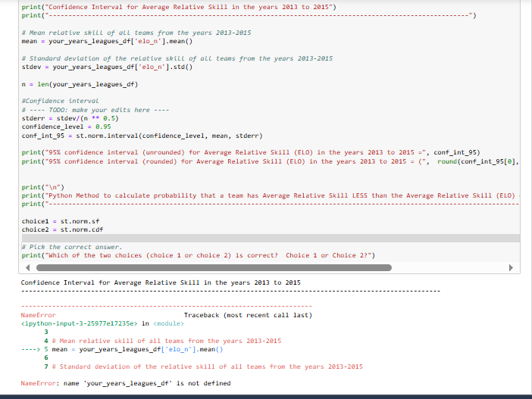Click the highlighted empty line below choice2

pyautogui.click(x=271, y=238)
